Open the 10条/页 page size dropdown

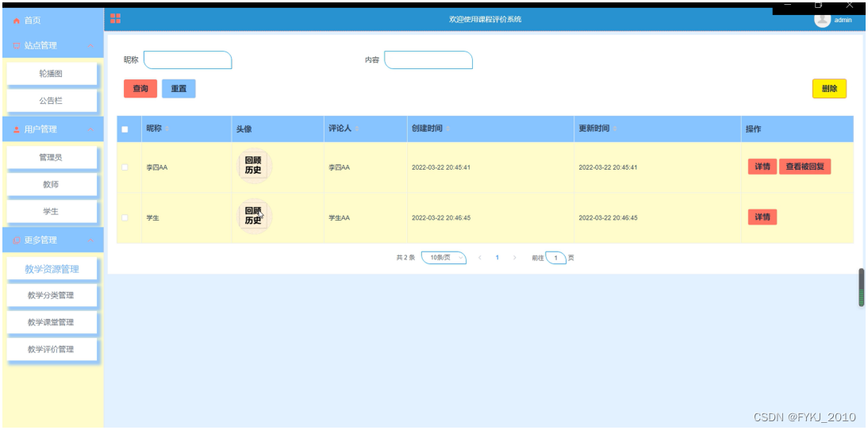[x=444, y=258]
